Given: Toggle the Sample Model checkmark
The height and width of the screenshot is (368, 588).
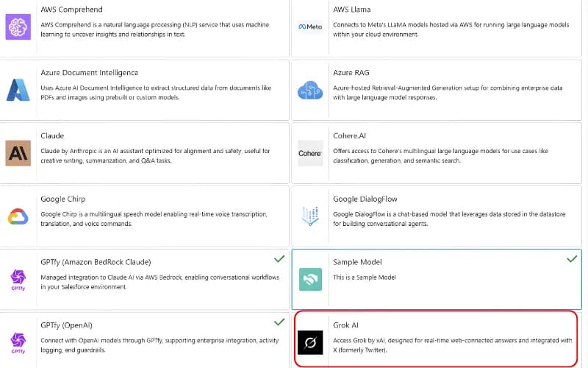Looking at the screenshot, I should 572,259.
